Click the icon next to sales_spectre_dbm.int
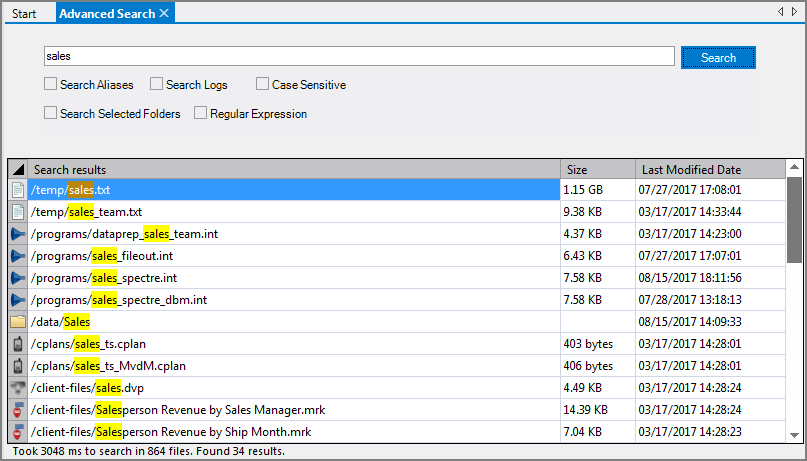Image resolution: width=807 pixels, height=461 pixels. (18, 300)
